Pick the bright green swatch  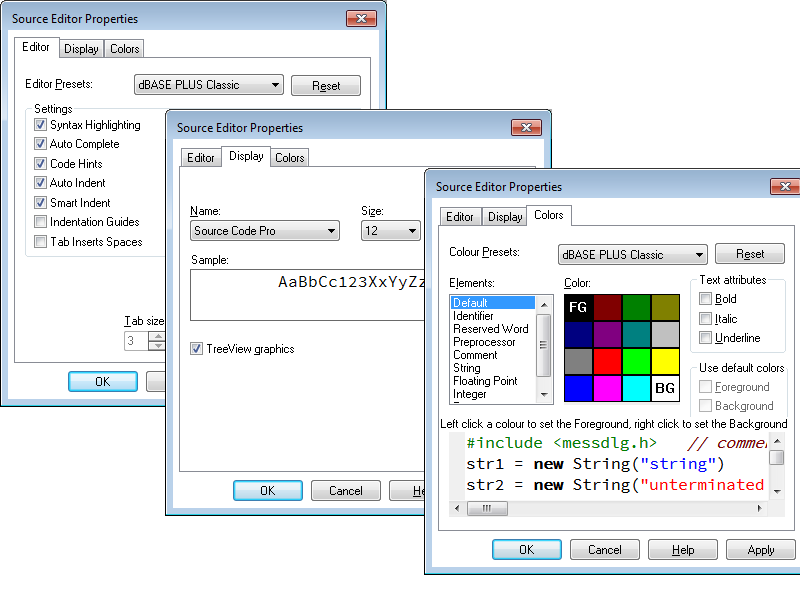tap(636, 362)
